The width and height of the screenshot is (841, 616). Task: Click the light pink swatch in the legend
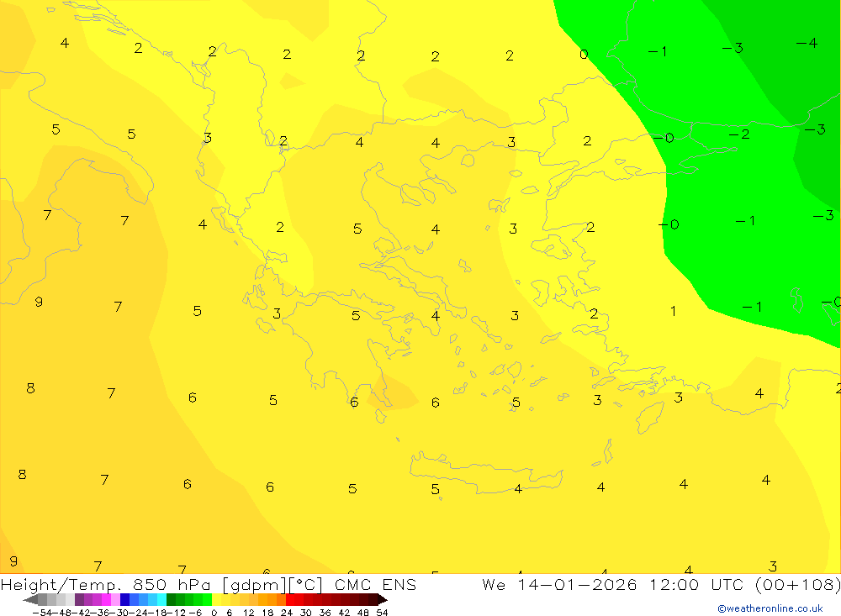[x=115, y=600]
